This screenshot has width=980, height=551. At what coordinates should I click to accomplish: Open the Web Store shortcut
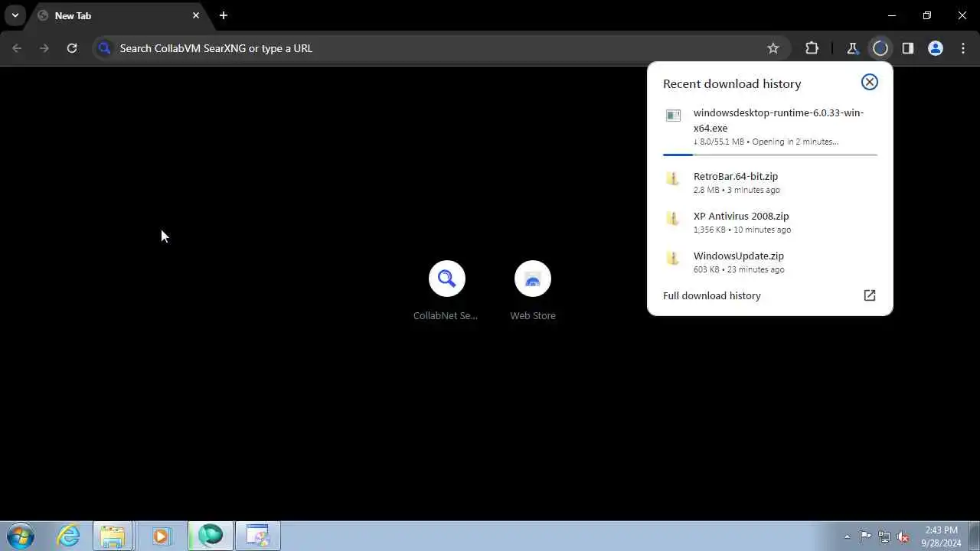[533, 291]
